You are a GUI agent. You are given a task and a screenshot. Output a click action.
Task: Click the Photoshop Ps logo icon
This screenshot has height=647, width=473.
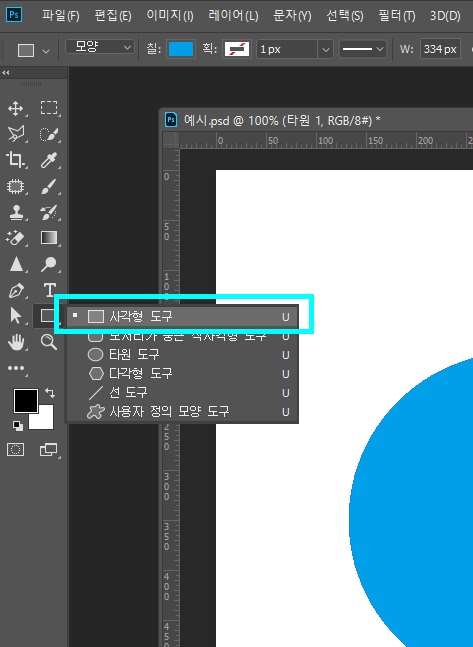point(14,15)
